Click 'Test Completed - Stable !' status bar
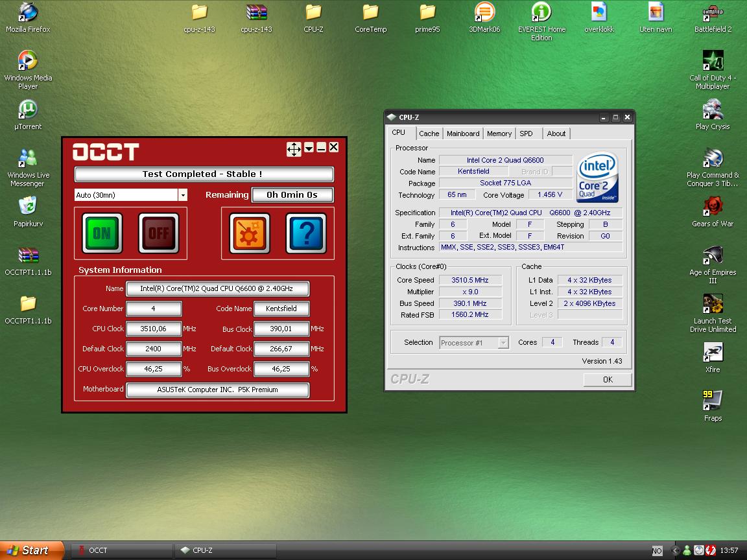The height and width of the screenshot is (560, 747). [x=204, y=174]
